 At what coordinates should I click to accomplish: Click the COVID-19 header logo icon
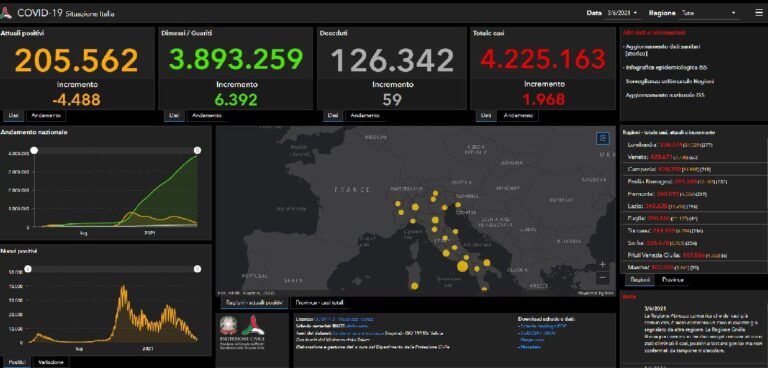click(x=6, y=14)
